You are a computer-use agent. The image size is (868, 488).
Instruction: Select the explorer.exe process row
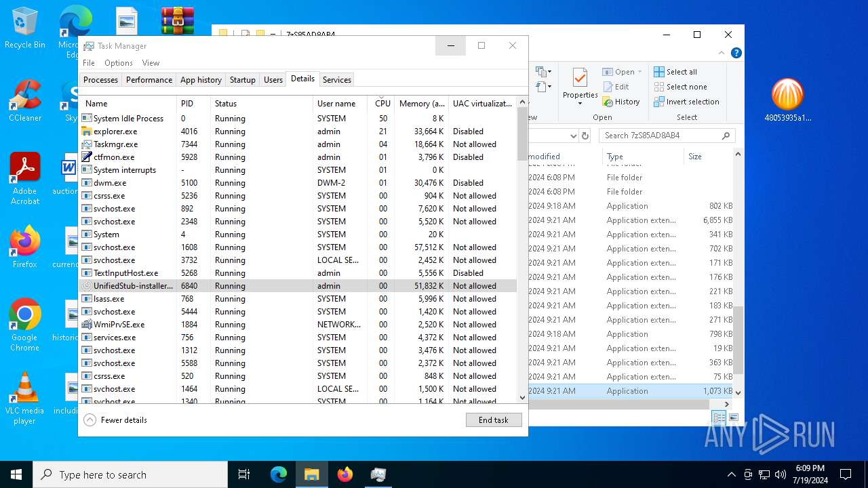click(x=298, y=131)
